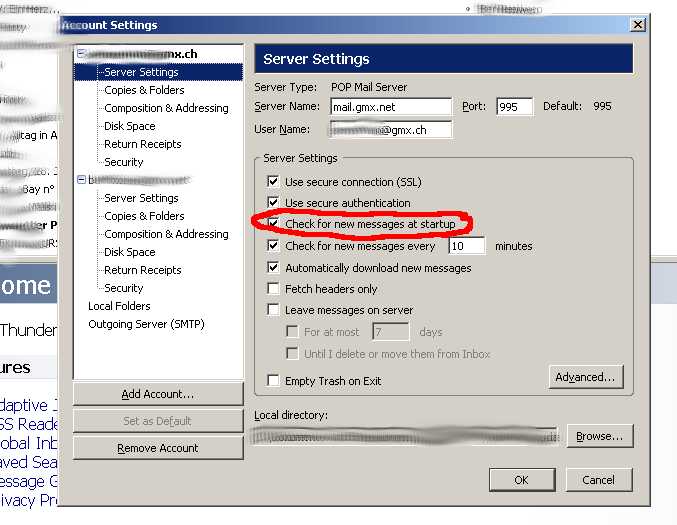677x525 pixels.
Task: Click the Advanced... button
Action: click(x=586, y=377)
